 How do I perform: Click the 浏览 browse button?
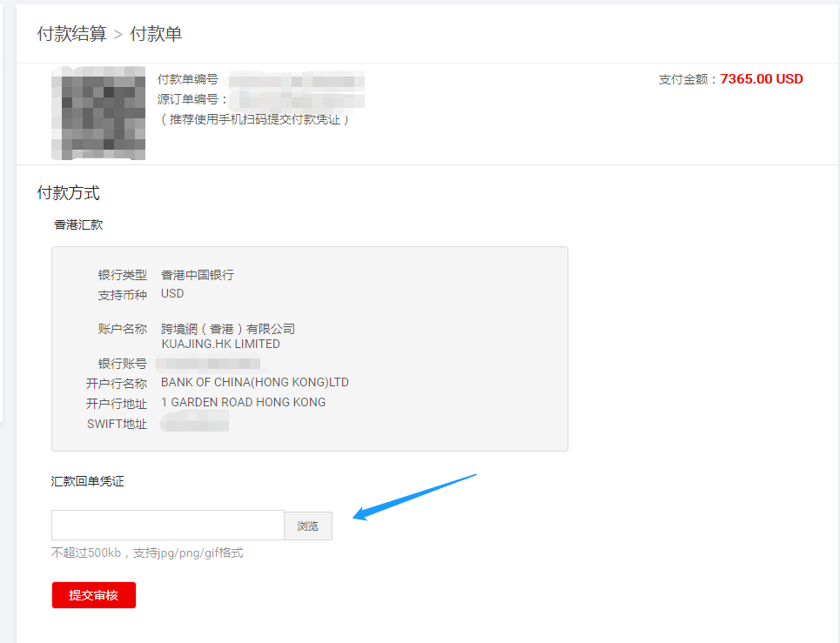308,526
